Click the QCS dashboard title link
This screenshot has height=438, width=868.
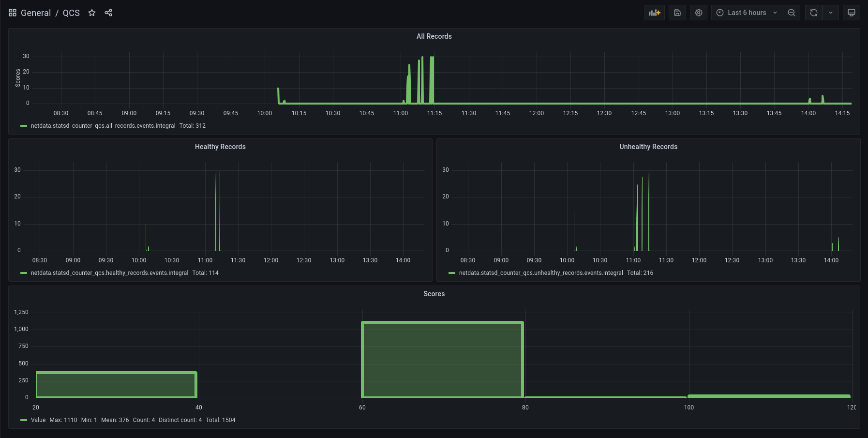pyautogui.click(x=71, y=13)
